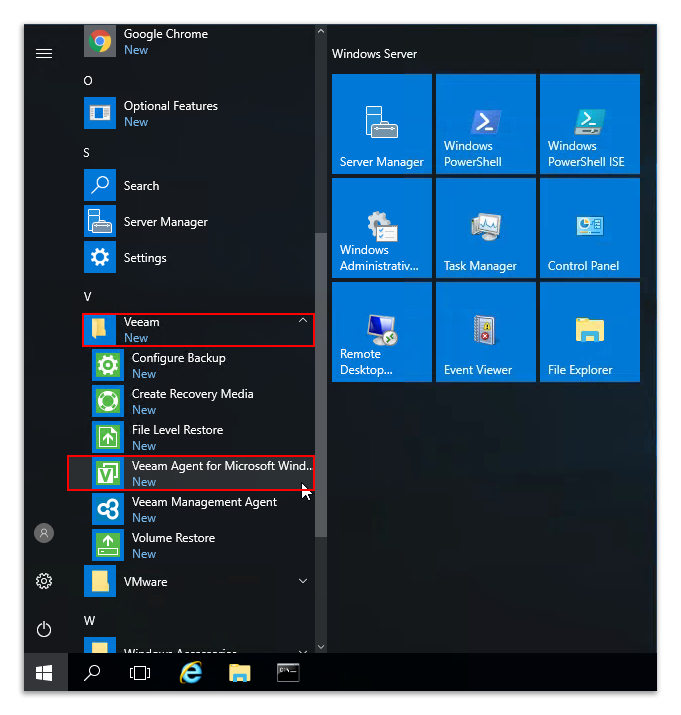Click the Task View taskbar button
Image resolution: width=681 pixels, height=715 pixels.
(x=141, y=673)
